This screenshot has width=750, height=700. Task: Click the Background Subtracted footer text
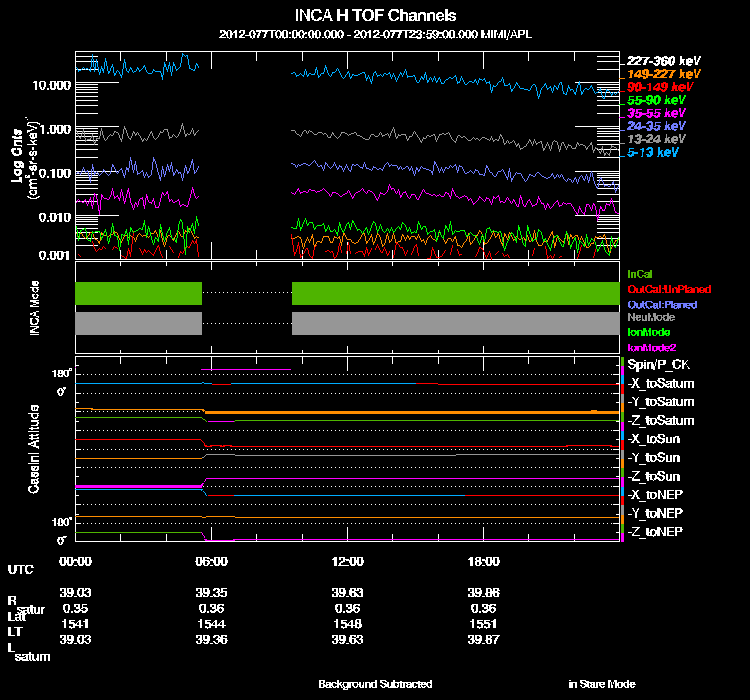(375, 684)
